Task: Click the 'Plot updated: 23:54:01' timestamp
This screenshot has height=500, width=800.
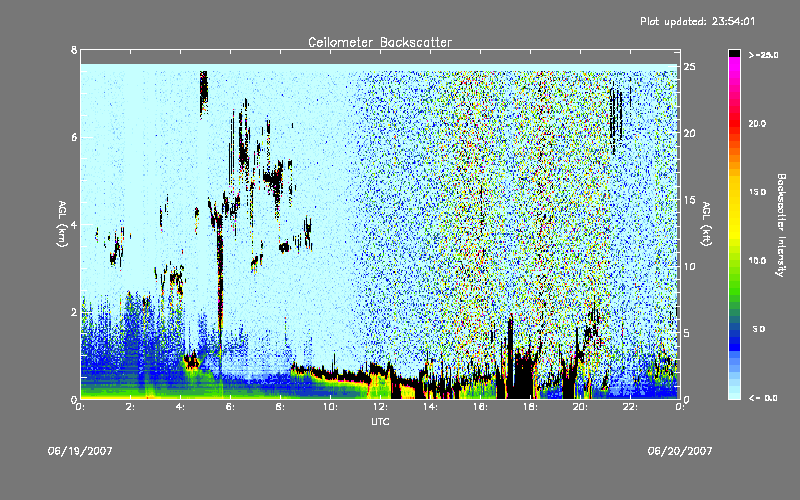Action: click(x=697, y=21)
